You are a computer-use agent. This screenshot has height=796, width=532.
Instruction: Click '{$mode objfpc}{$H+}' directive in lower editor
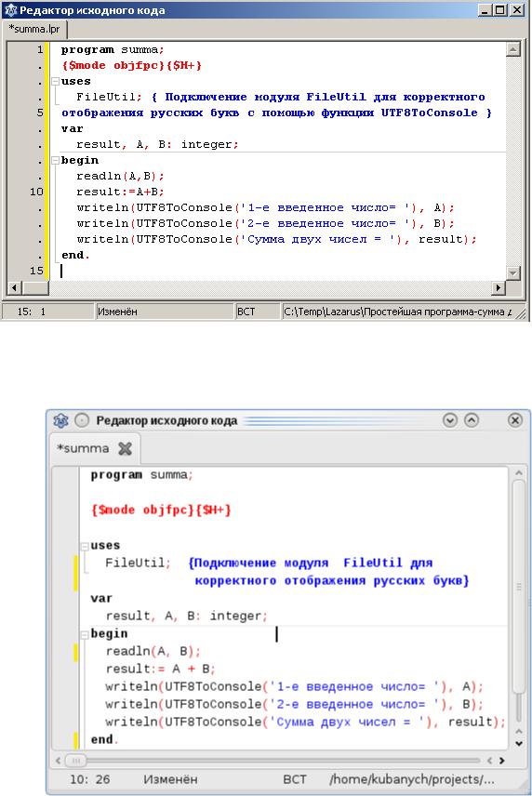(161, 511)
